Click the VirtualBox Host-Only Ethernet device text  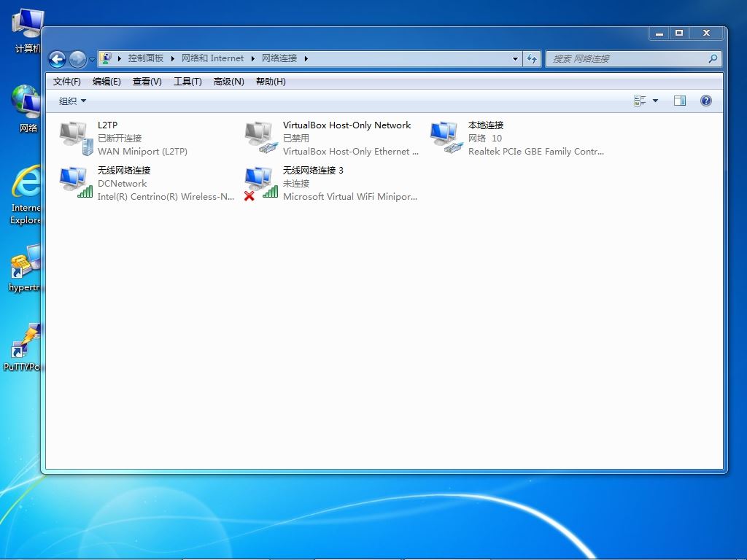(x=351, y=152)
